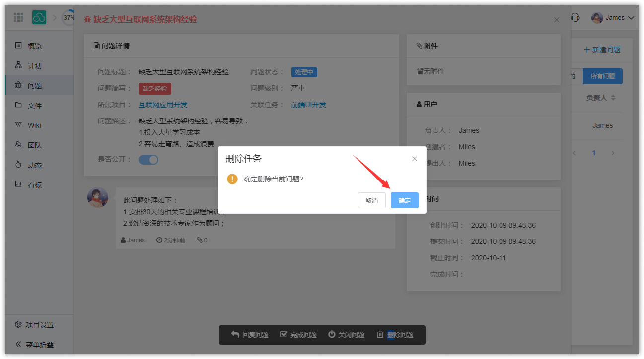Click the commenter's avatar thumbnail
644x359 pixels.
(98, 197)
